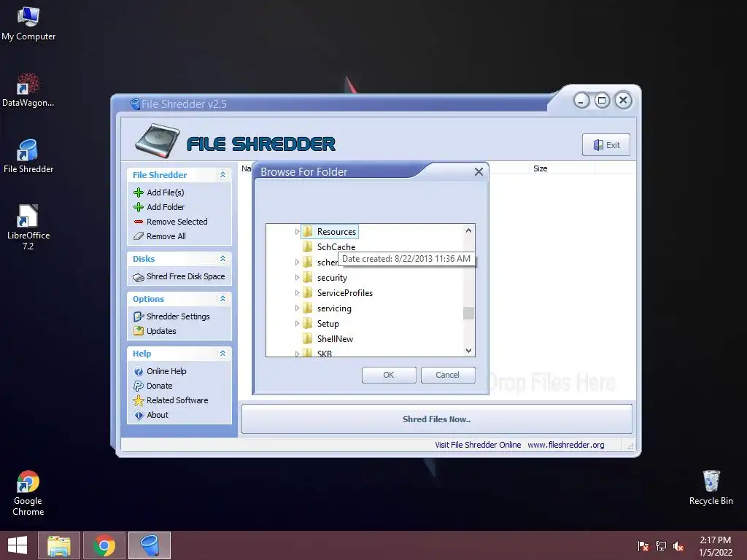Click Visit File Shredder Online link
This screenshot has height=560, width=747.
478,445
